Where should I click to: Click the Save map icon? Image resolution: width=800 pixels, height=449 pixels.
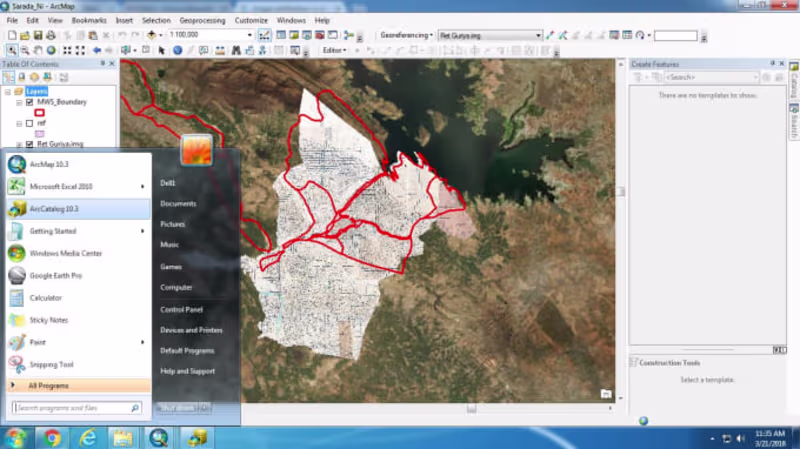coord(38,35)
